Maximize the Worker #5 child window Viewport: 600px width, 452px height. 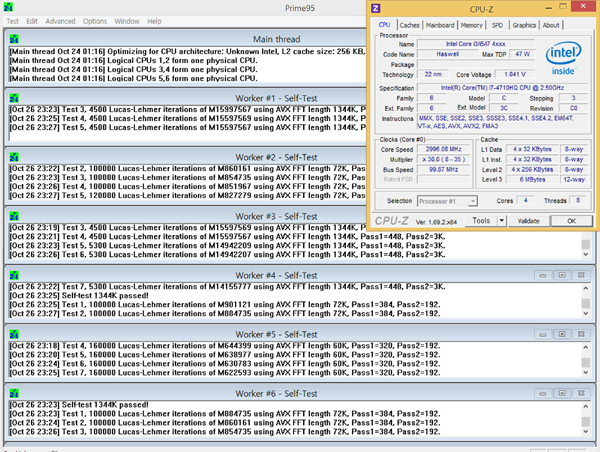click(562, 334)
